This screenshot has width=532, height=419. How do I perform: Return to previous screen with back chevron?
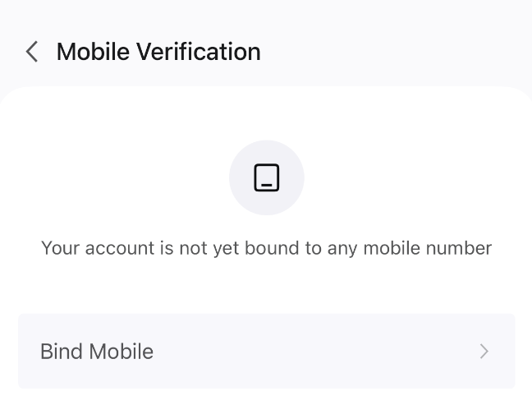32,52
